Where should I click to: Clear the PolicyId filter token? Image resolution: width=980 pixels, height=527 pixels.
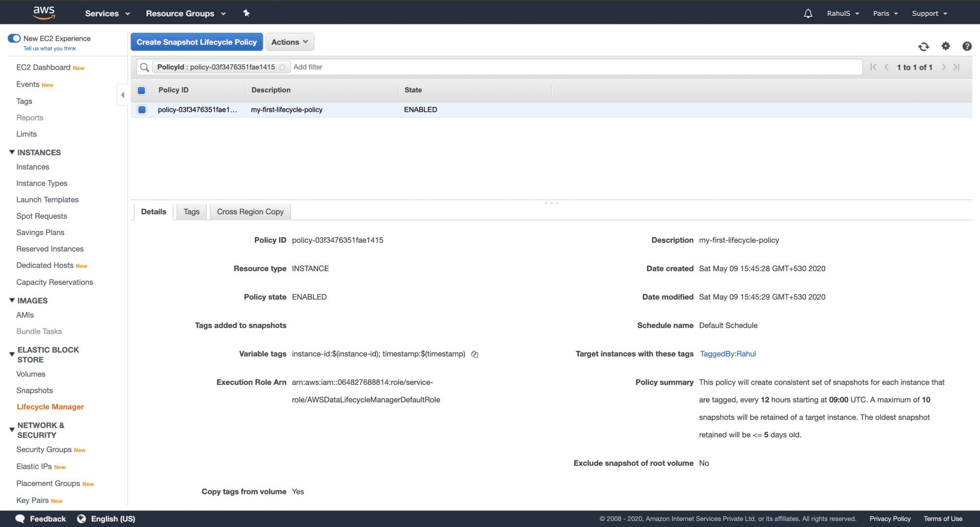click(x=283, y=67)
